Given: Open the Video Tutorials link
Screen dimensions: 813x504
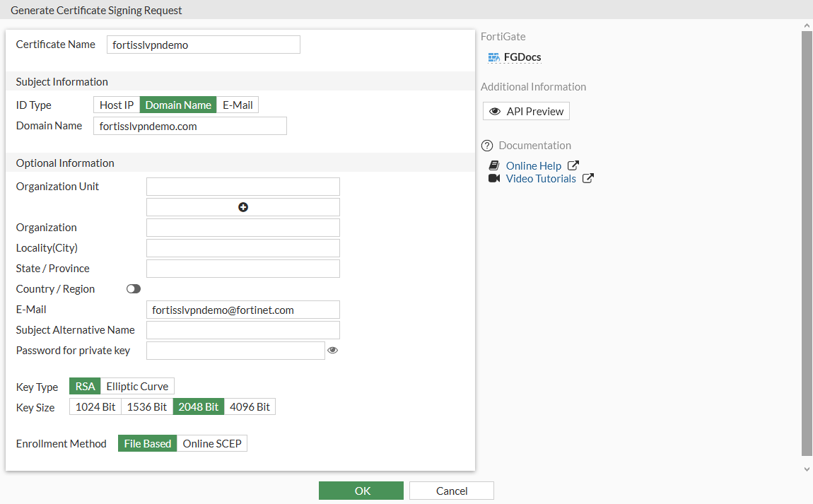Looking at the screenshot, I should coord(541,179).
